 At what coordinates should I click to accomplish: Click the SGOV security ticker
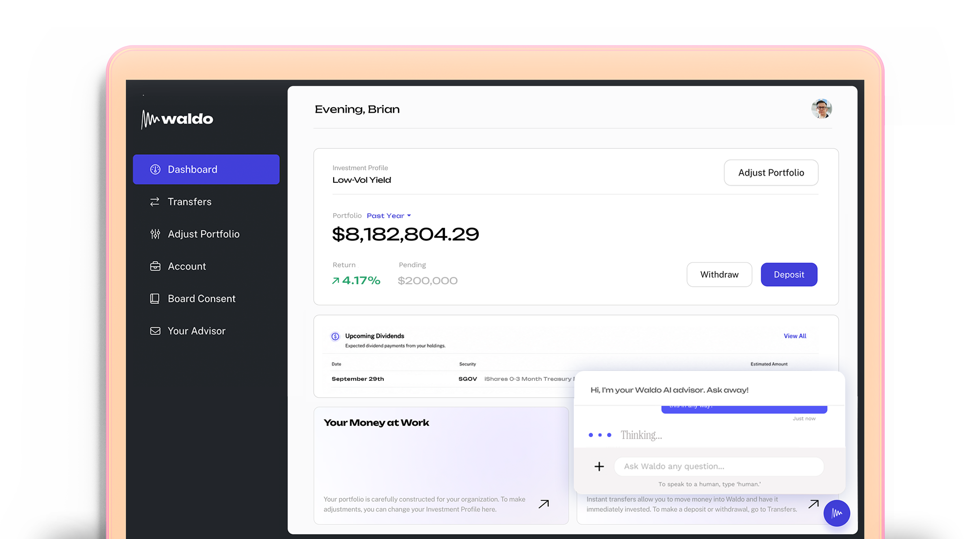click(468, 379)
